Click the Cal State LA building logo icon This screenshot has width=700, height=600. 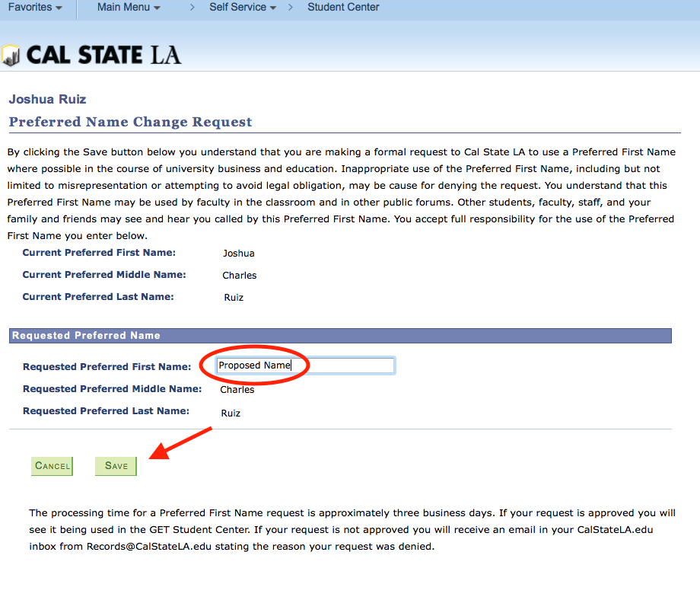coord(11,54)
